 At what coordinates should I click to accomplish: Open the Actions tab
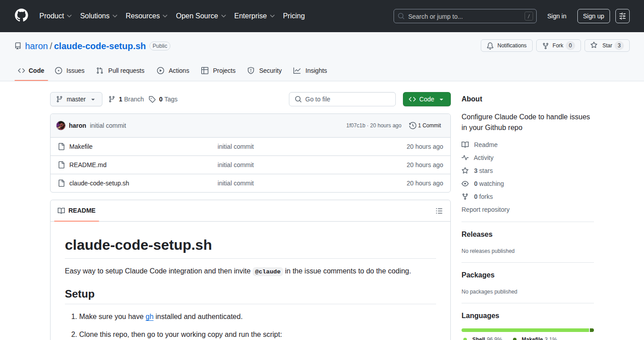click(173, 71)
